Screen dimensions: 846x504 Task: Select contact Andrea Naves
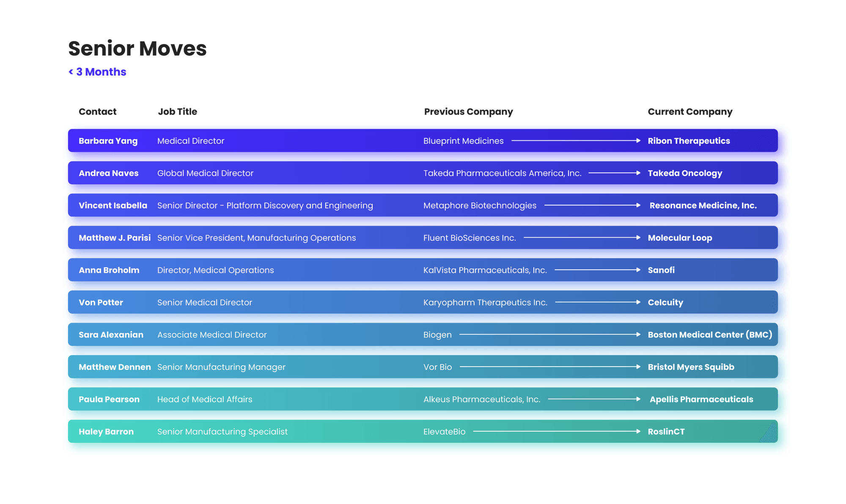[x=108, y=173]
